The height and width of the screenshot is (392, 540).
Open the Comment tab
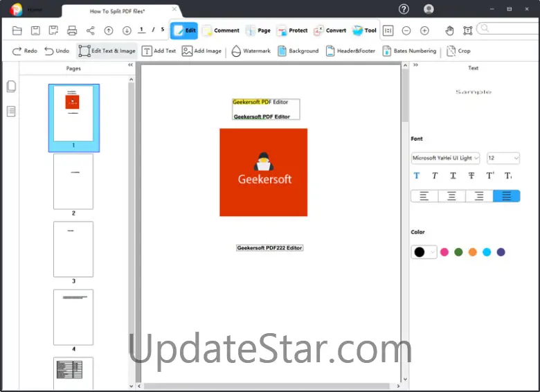pos(221,30)
